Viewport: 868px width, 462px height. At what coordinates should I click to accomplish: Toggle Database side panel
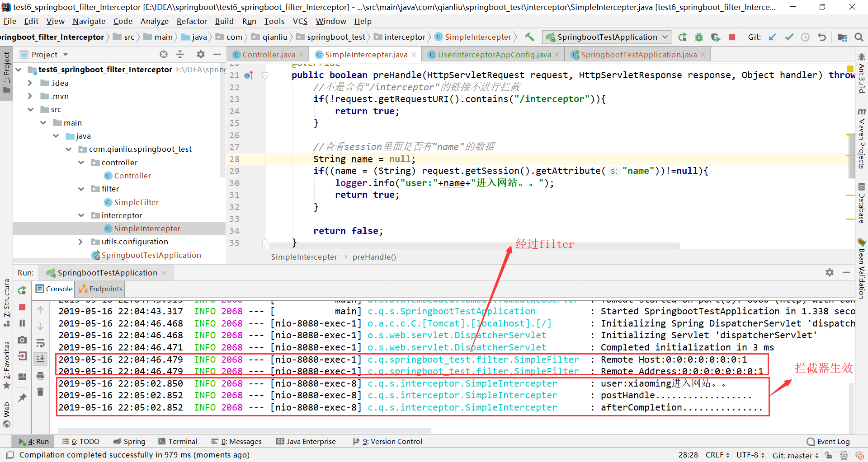click(x=862, y=203)
